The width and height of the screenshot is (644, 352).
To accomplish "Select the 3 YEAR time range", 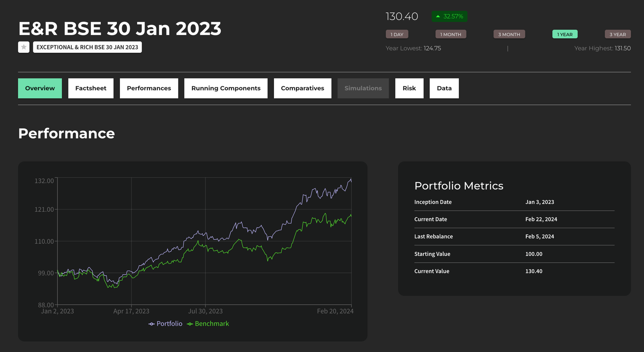I will click(x=618, y=34).
